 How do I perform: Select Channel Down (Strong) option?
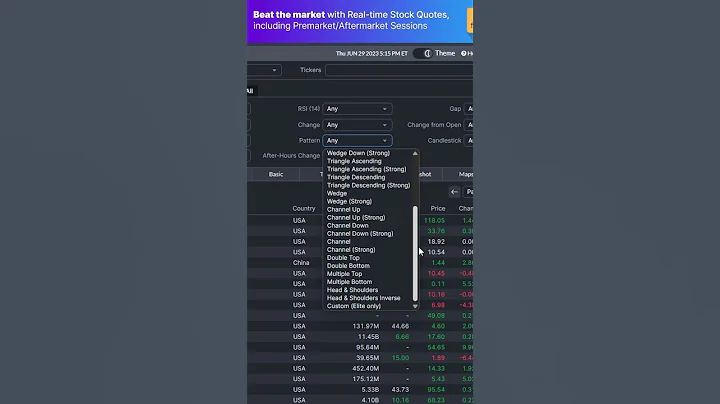360,233
